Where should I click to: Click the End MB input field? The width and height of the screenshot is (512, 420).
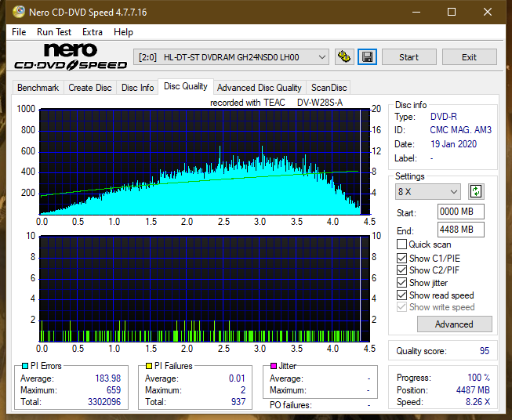(x=461, y=230)
